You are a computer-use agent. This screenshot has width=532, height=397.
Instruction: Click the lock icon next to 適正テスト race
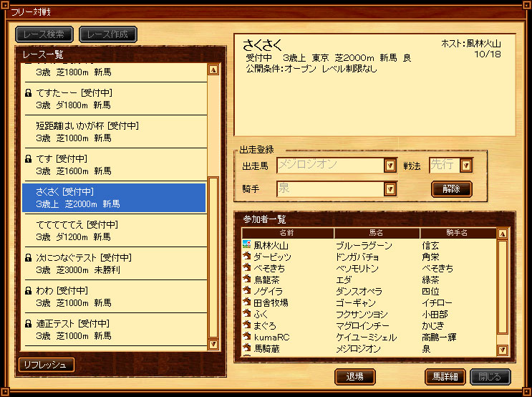coord(29,324)
